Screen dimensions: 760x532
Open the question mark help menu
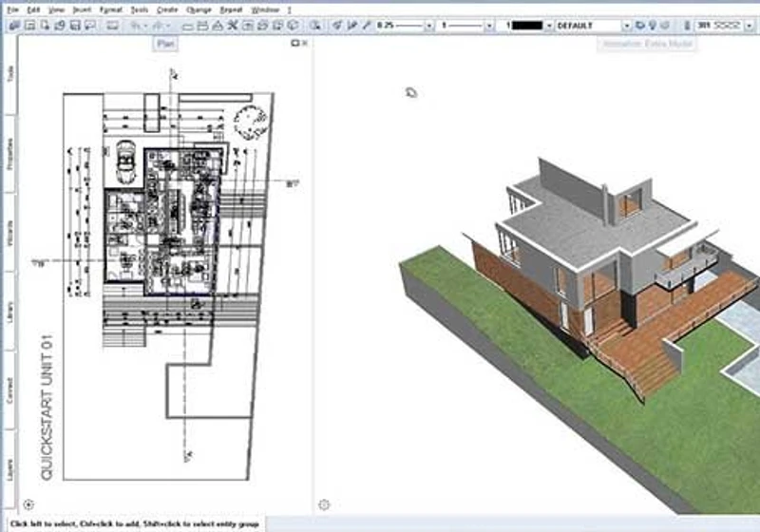290,9
